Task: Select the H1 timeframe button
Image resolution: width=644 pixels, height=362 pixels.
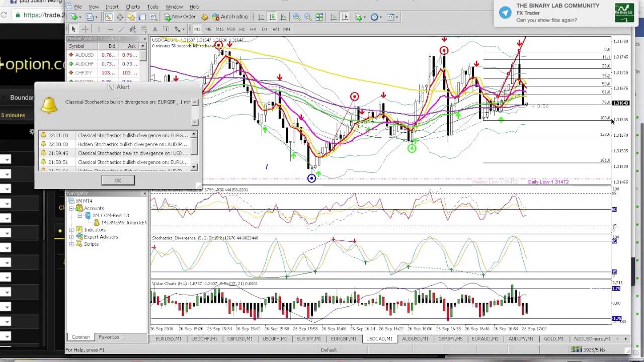Action: point(242,29)
